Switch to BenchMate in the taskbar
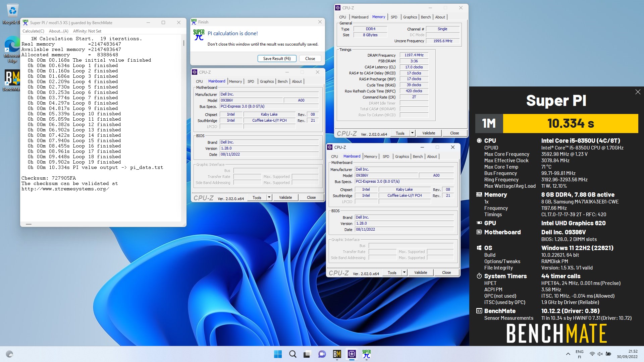The image size is (644, 362). (337, 354)
